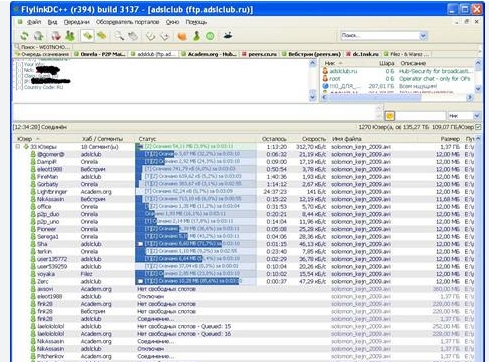
Task: Open Favorite Users via the green people icon
Action: pos(70,36)
